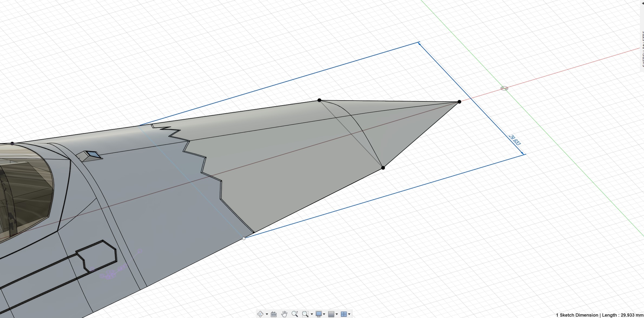Select the Zoom magnifier tool

click(295, 314)
